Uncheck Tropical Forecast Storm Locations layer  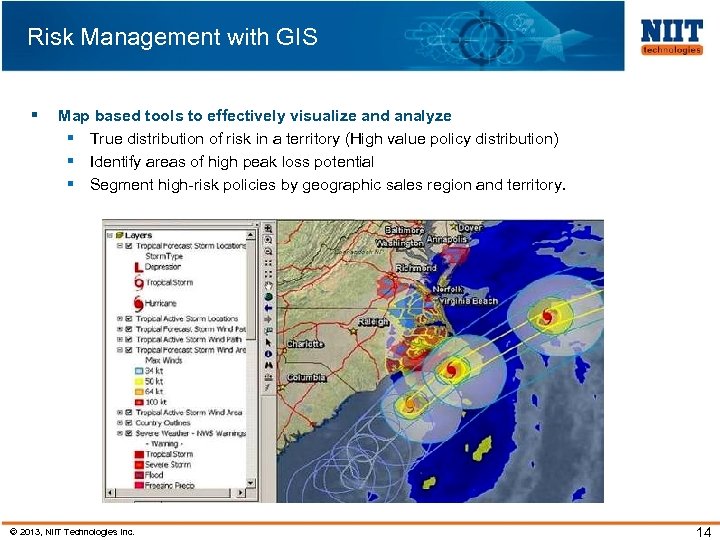tap(129, 246)
